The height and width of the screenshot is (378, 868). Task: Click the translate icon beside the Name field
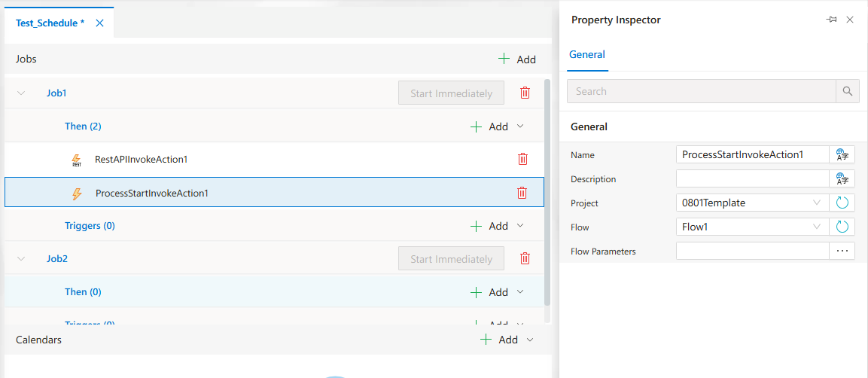click(x=842, y=155)
